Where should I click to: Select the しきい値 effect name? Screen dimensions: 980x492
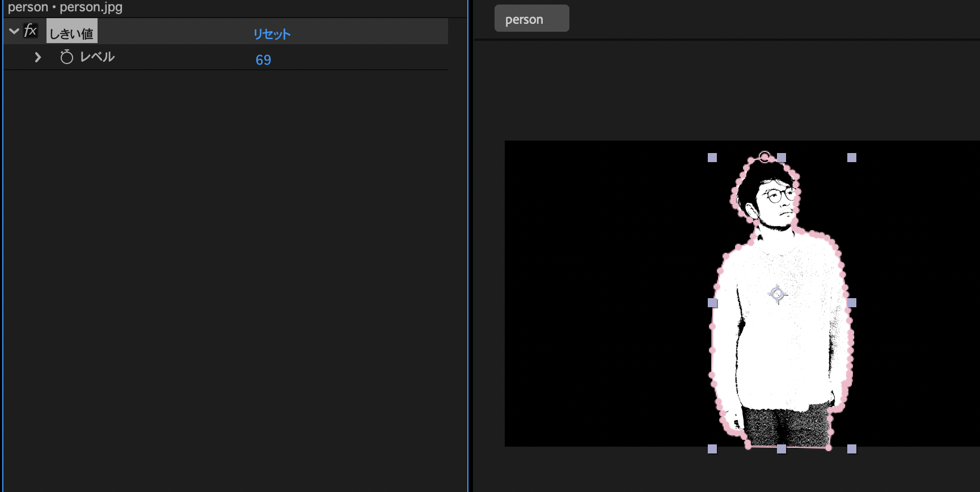point(71,33)
